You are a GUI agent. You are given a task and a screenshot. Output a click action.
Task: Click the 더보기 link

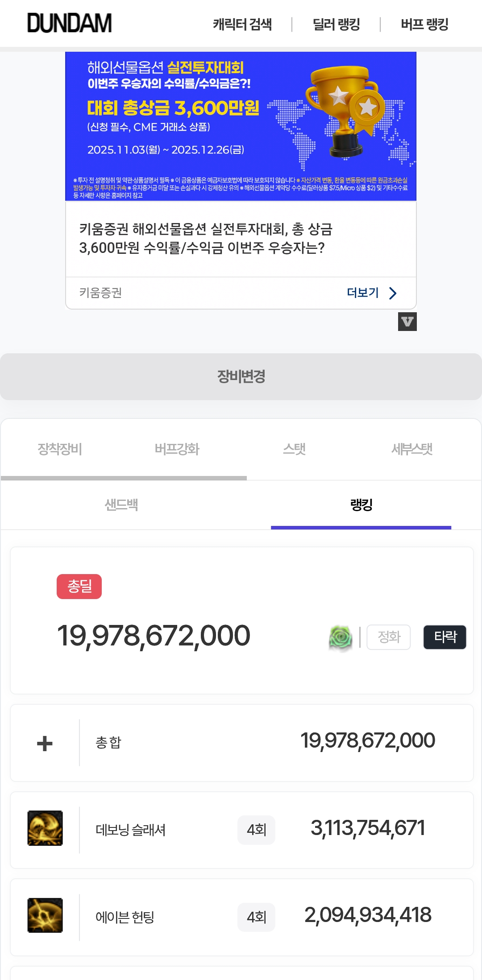363,293
